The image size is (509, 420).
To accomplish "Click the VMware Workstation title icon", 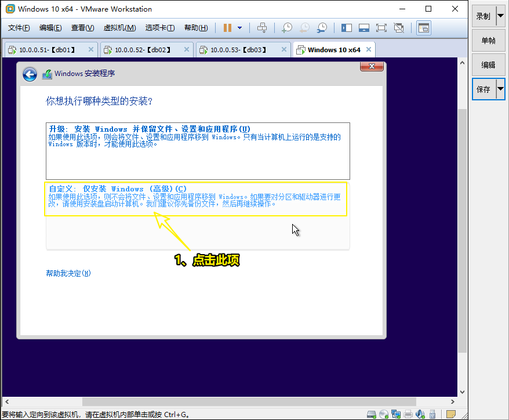I will (x=10, y=9).
